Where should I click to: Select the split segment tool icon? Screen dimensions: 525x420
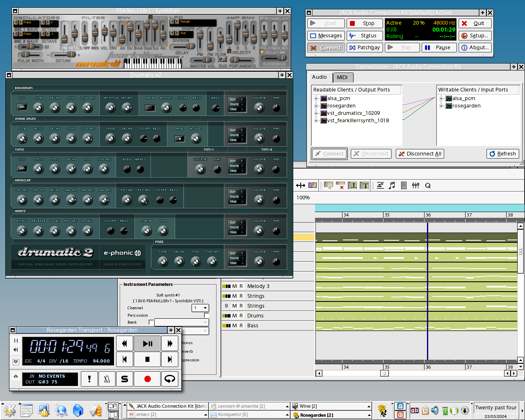(x=313, y=185)
